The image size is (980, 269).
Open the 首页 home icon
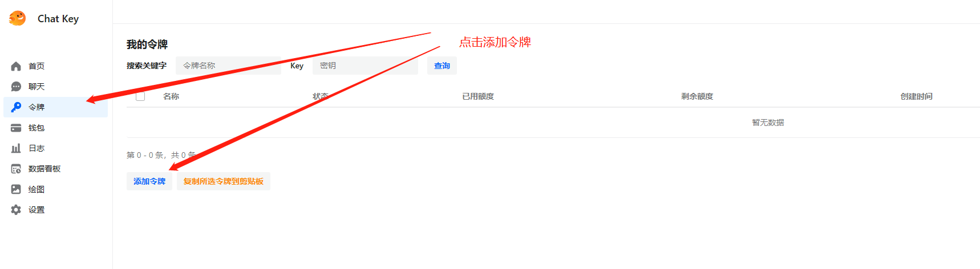tap(16, 66)
